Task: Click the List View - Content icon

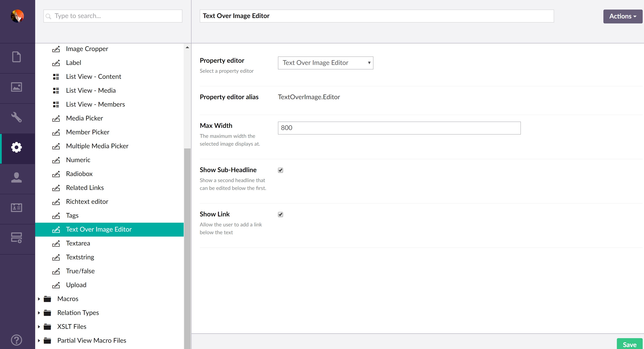Action: [56, 77]
